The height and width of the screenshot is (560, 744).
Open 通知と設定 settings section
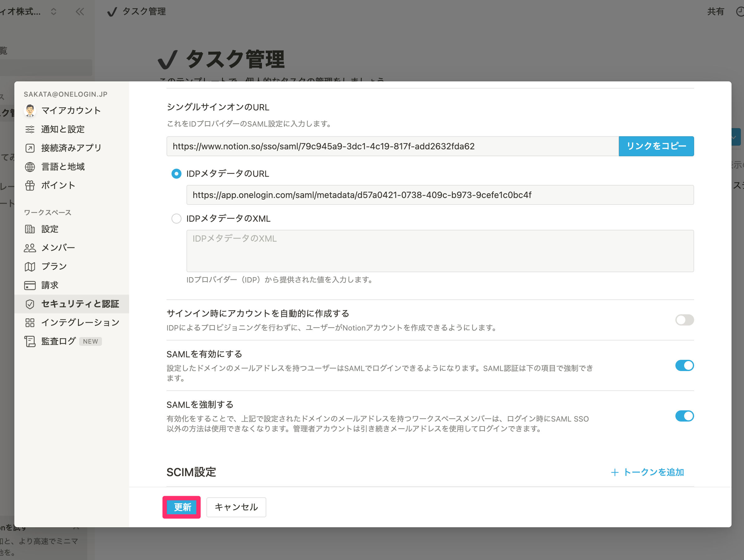[x=72, y=129]
